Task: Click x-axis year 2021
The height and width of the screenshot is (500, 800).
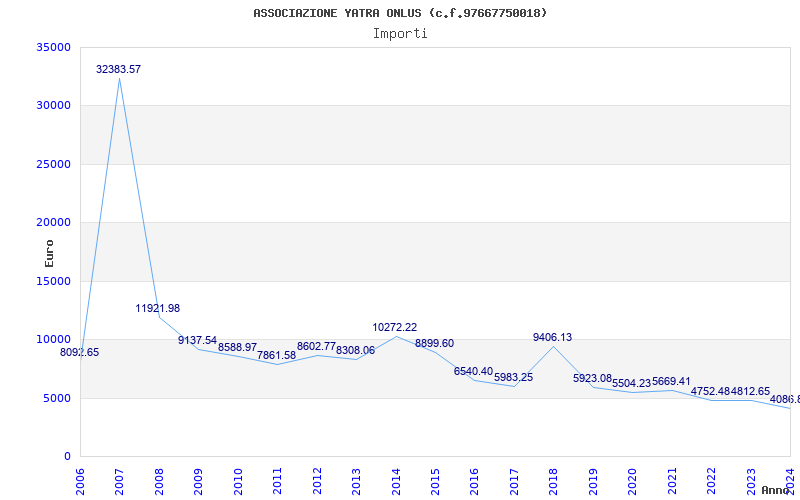Action: click(672, 481)
